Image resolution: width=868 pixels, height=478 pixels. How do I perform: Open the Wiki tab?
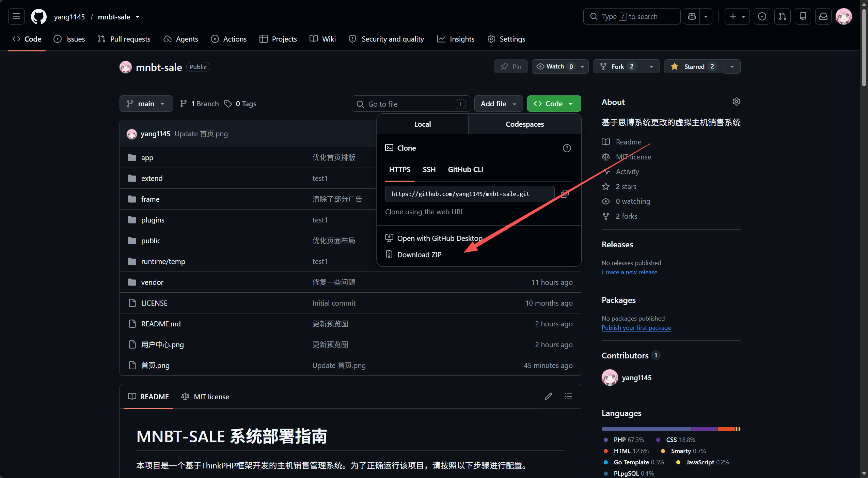pyautogui.click(x=322, y=39)
